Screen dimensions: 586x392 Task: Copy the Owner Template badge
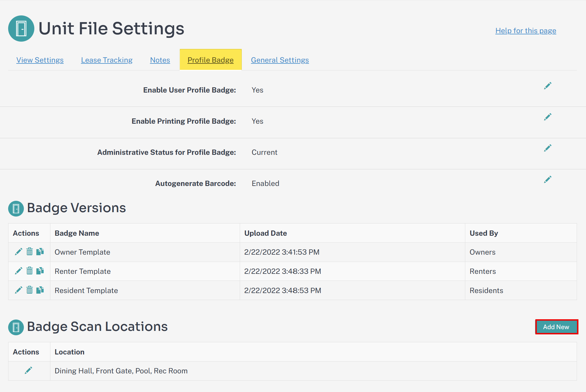(40, 251)
